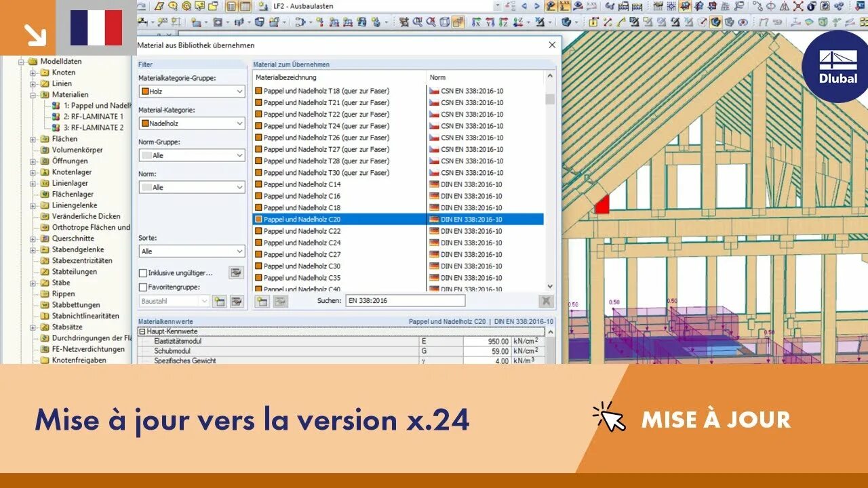This screenshot has height=488, width=868.
Task: Click the load case icon left of LF2
Action: click(x=262, y=6)
